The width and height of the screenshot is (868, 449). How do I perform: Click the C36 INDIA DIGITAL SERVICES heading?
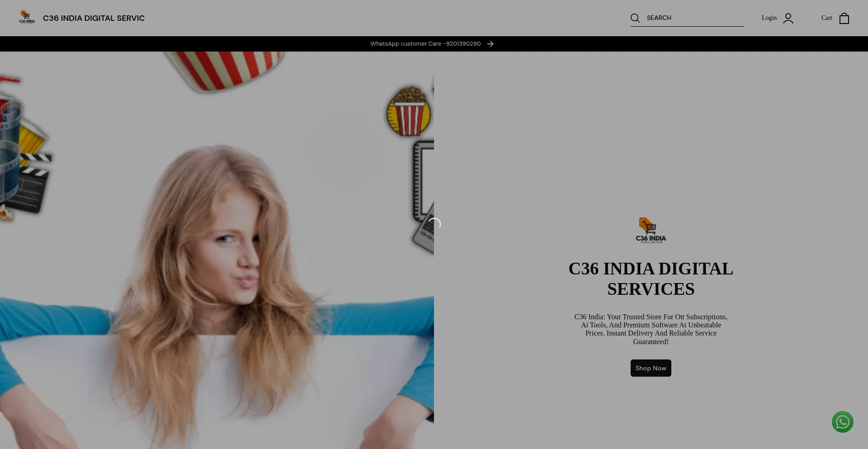[651, 279]
